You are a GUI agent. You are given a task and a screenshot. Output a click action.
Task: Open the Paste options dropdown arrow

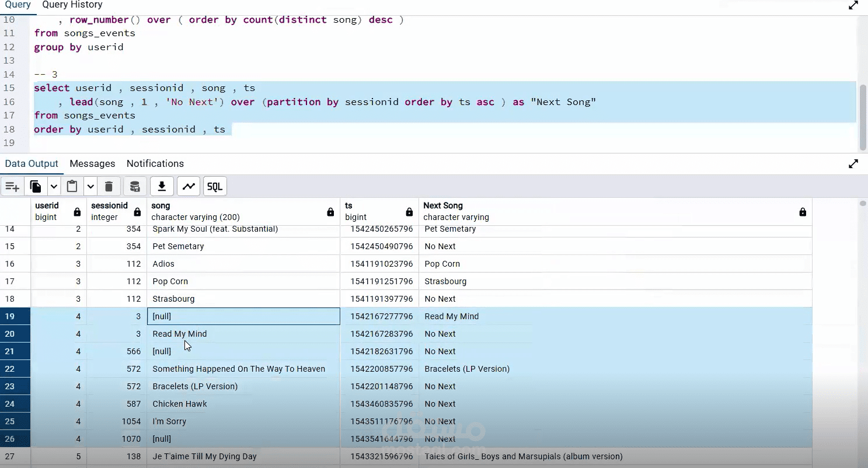click(90, 187)
